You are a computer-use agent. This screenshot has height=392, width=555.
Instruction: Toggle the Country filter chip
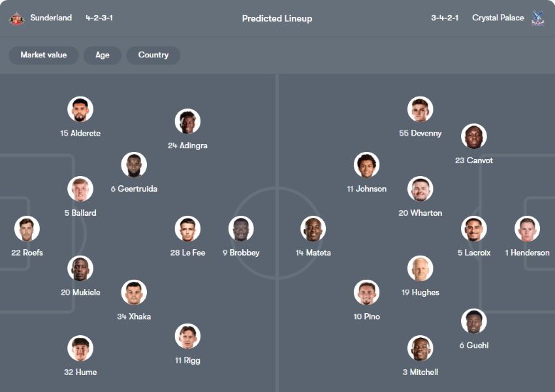[x=153, y=55]
